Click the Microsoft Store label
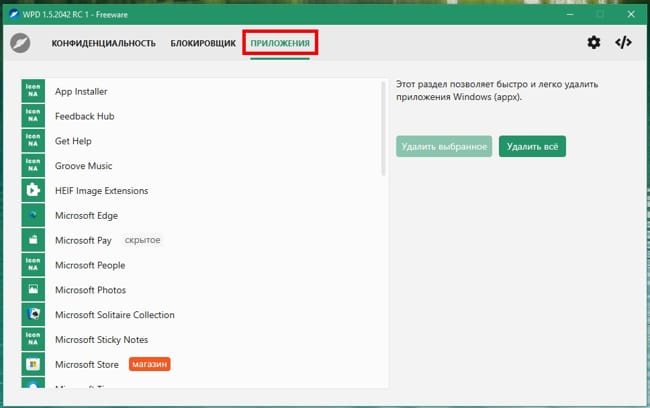Screen dimensions: 650x408 (87, 365)
